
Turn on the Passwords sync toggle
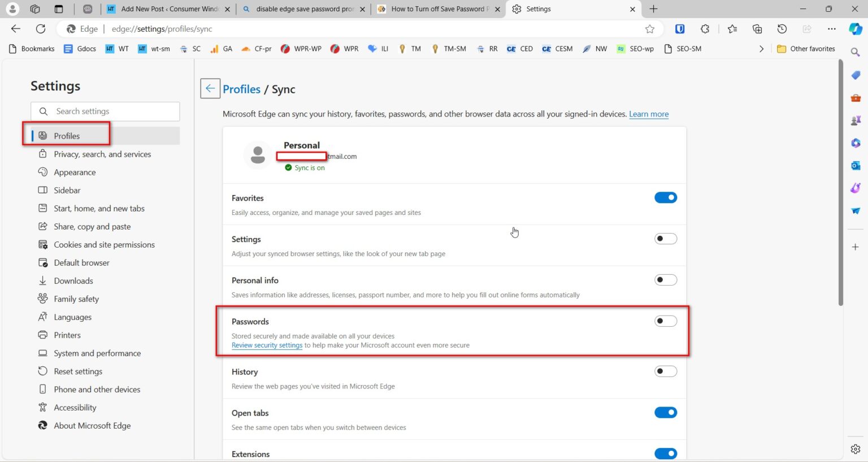pos(666,321)
